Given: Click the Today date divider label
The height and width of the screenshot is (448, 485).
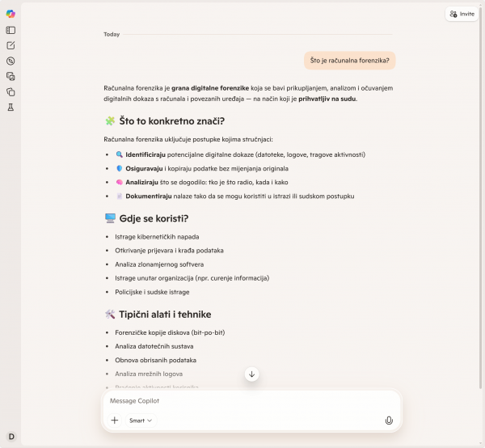Looking at the screenshot, I should (x=112, y=35).
